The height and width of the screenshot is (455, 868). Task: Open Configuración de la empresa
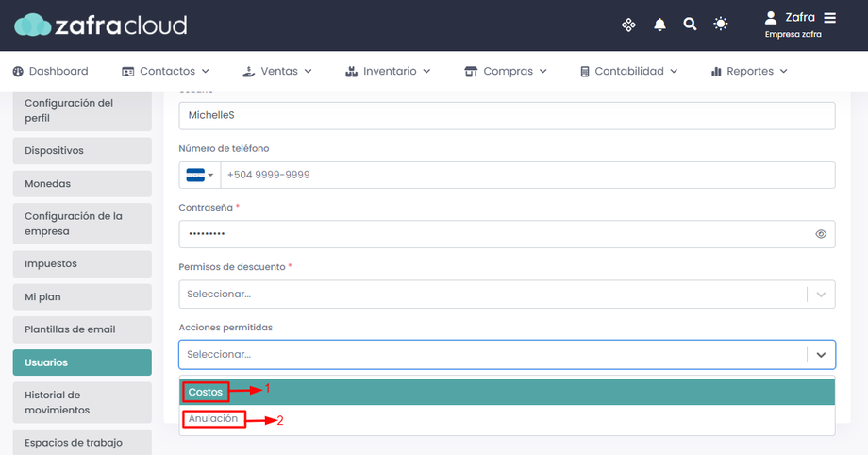click(x=82, y=224)
